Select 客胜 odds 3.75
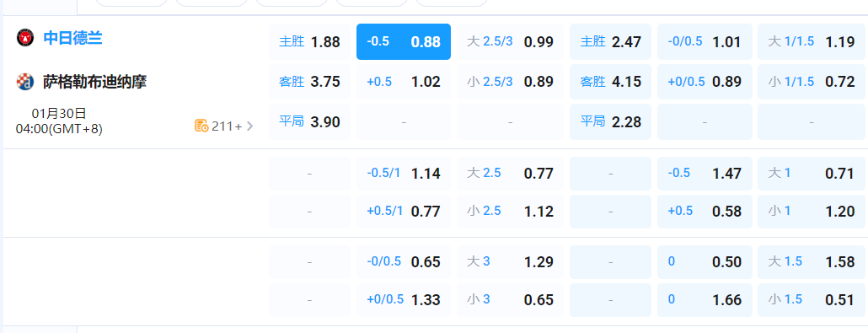Screen dimensions: 868x333 [x=310, y=82]
